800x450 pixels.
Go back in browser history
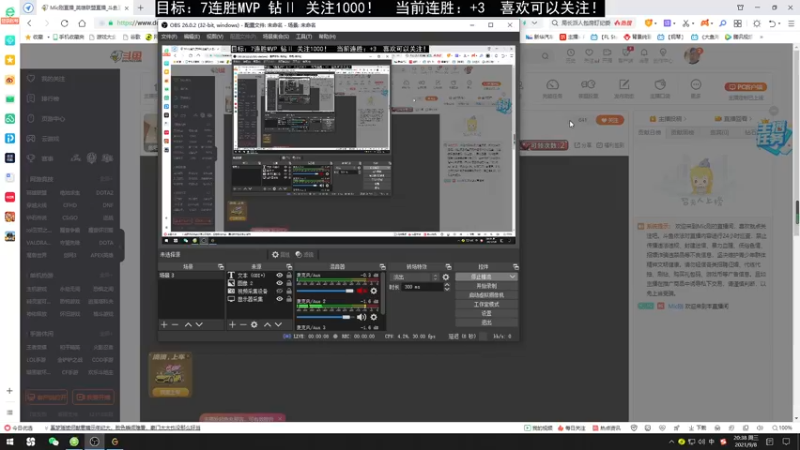[30, 23]
